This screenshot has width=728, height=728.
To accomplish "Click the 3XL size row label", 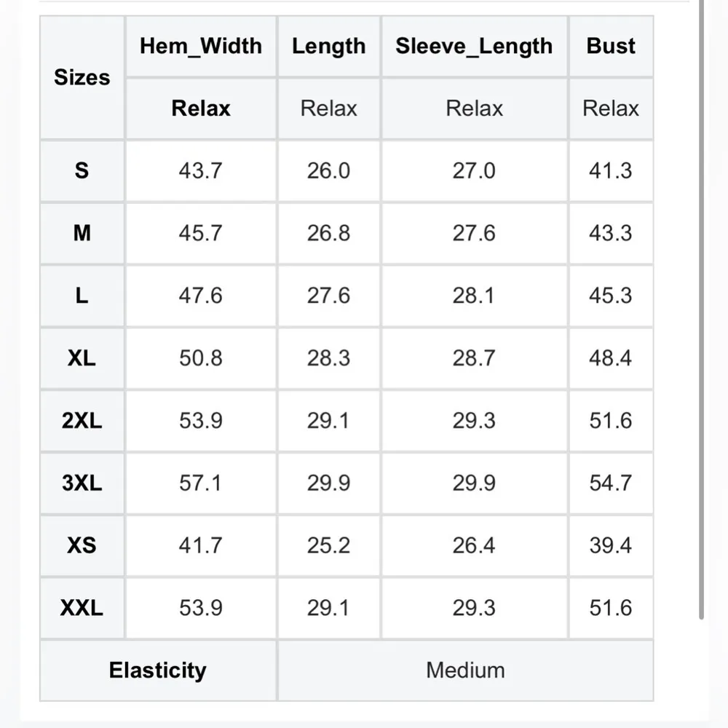I will pos(82,483).
